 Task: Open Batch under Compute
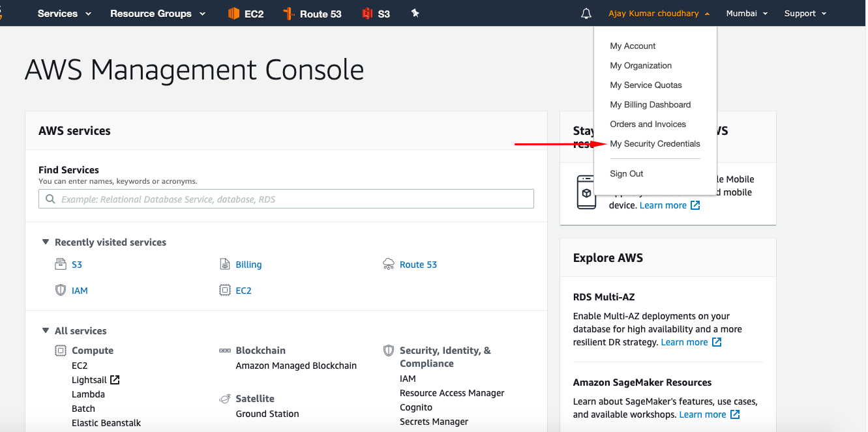[x=83, y=409]
